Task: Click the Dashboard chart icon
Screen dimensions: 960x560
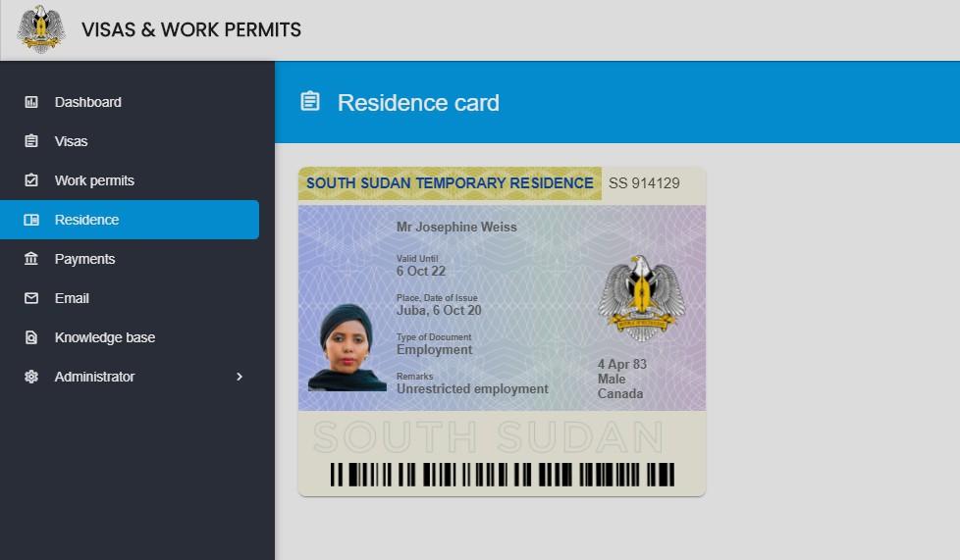Action: [x=31, y=102]
